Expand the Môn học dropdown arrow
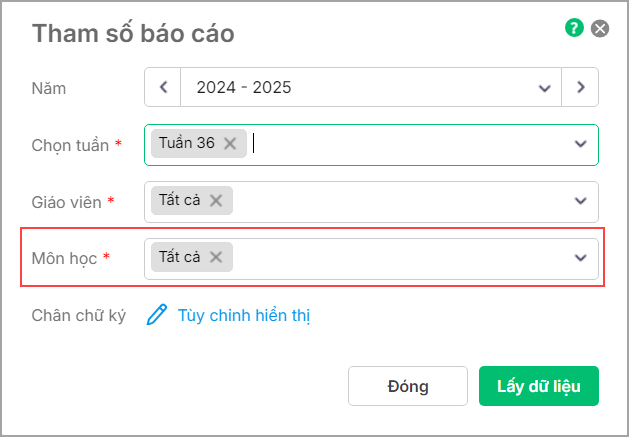Screen dimensions: 629x437 point(581,257)
